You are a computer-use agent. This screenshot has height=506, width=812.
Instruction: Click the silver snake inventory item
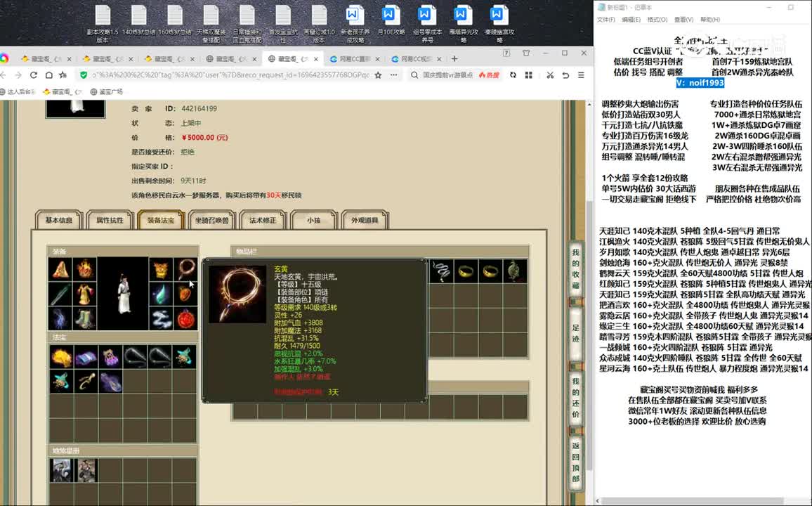[x=441, y=271]
